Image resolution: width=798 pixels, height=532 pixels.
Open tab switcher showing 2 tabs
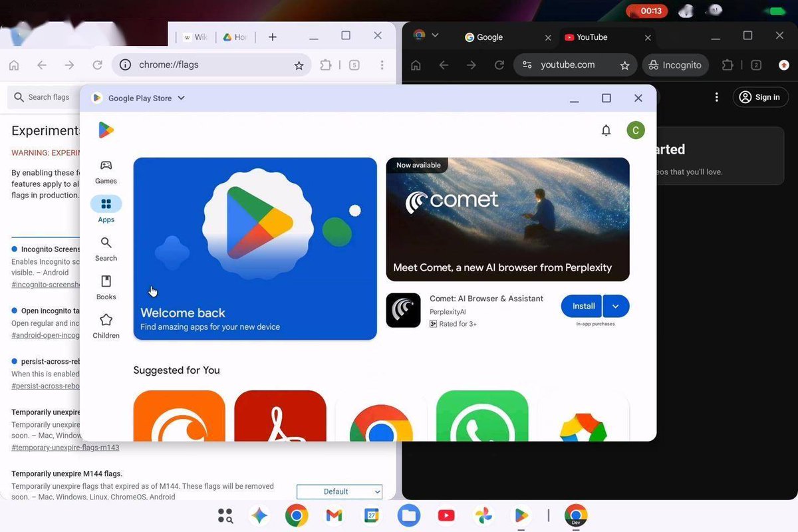[x=756, y=65]
